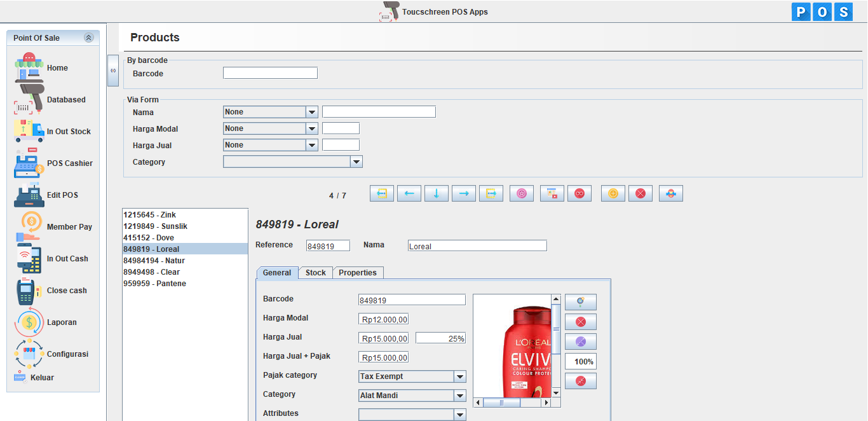
Task: Open the Nama filter dropdown set to None
Action: pyautogui.click(x=311, y=111)
